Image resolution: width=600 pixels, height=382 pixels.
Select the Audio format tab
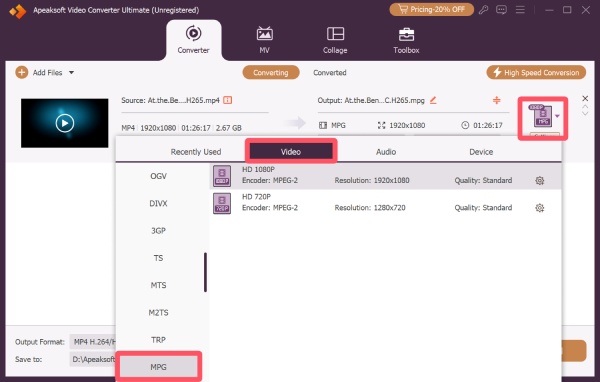(386, 152)
